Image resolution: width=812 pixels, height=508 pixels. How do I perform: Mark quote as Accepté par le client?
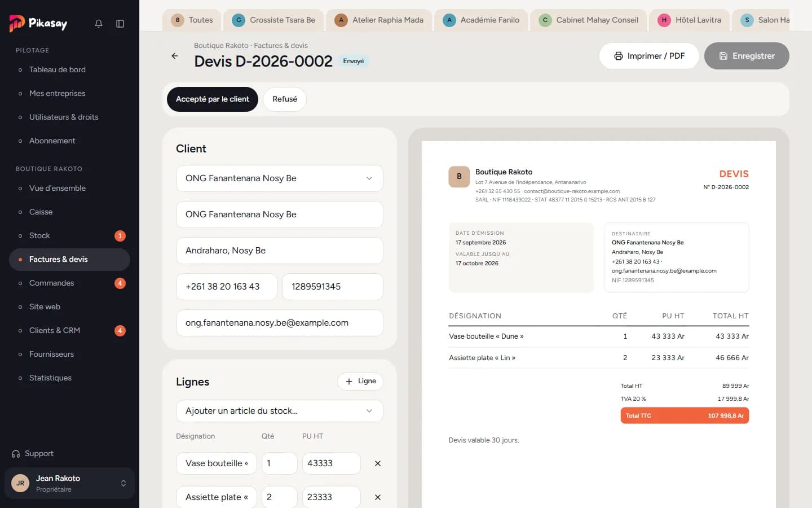point(213,99)
